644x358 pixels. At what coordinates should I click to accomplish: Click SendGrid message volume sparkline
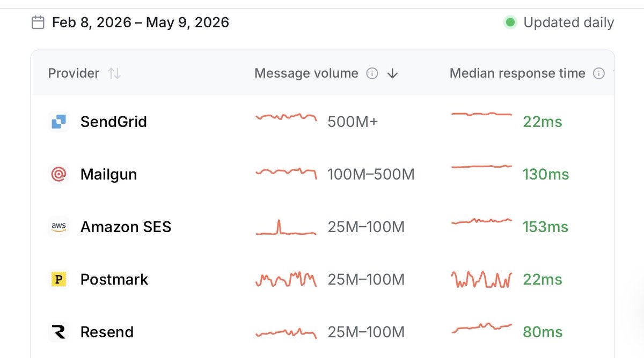[x=286, y=117]
